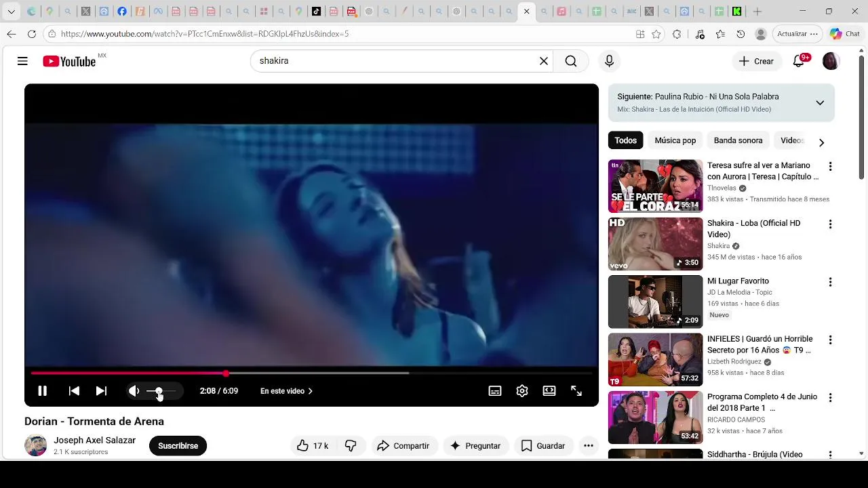Open the Programa Completo 4 de Junio title
Viewport: 868px width, 488px height.
click(x=762, y=403)
